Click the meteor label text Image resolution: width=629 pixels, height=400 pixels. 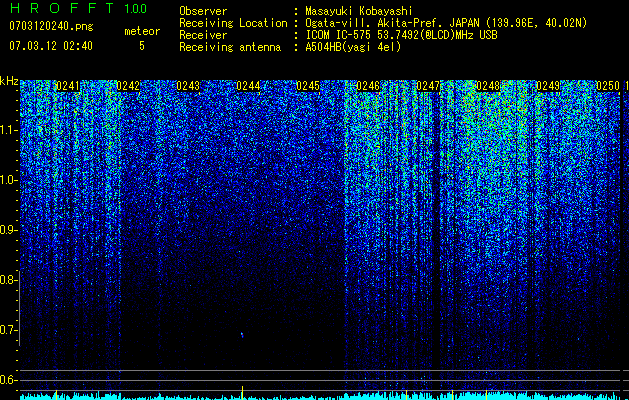click(x=142, y=31)
